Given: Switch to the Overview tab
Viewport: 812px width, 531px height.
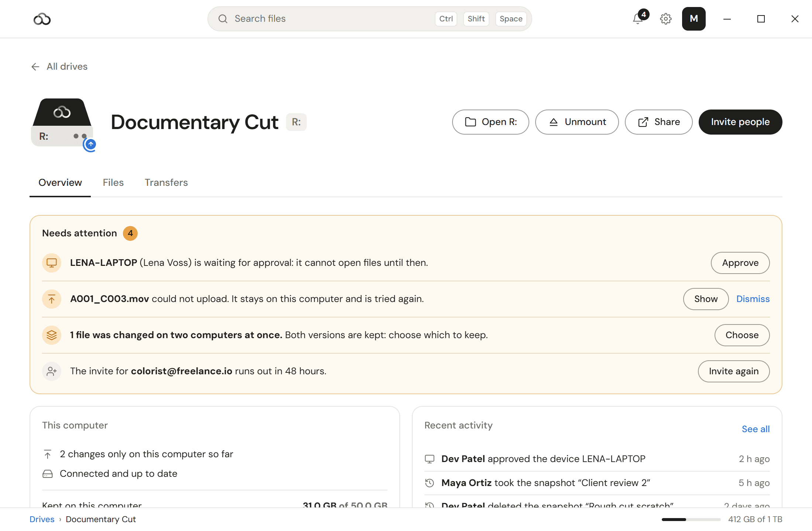Looking at the screenshot, I should pos(60,183).
